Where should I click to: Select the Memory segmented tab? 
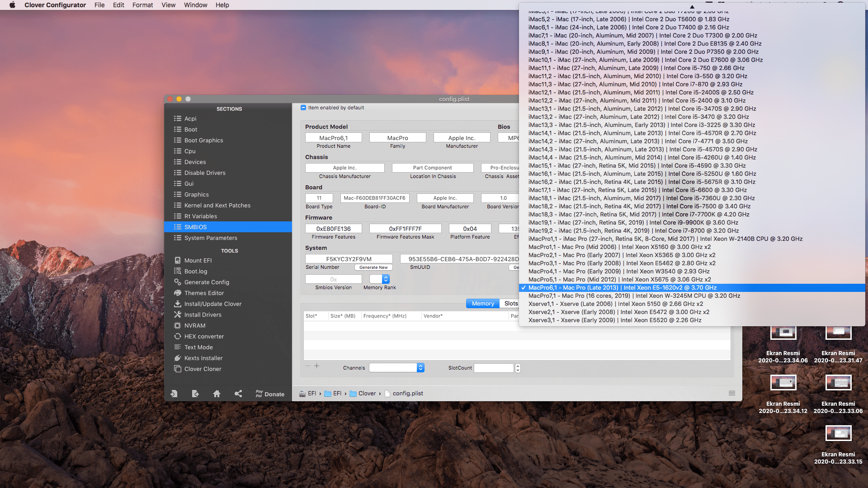(482, 304)
